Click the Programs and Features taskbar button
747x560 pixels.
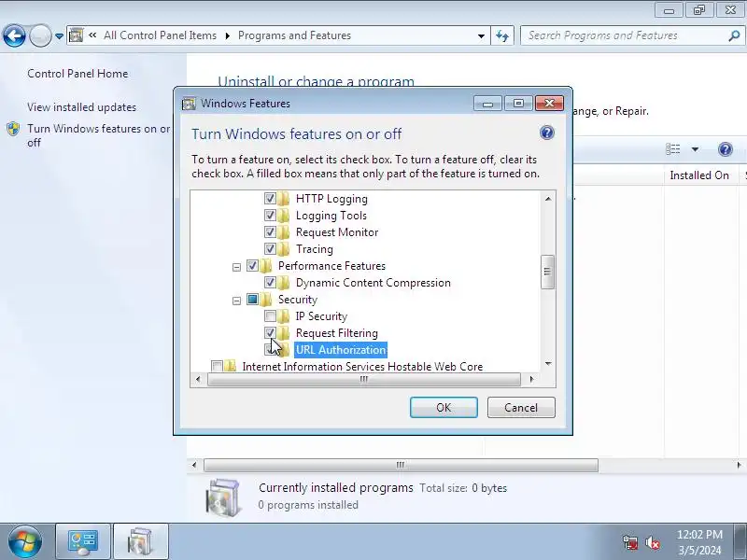click(x=141, y=542)
